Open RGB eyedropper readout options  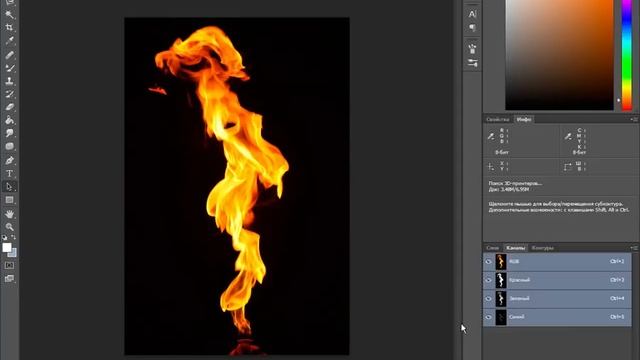[491, 136]
